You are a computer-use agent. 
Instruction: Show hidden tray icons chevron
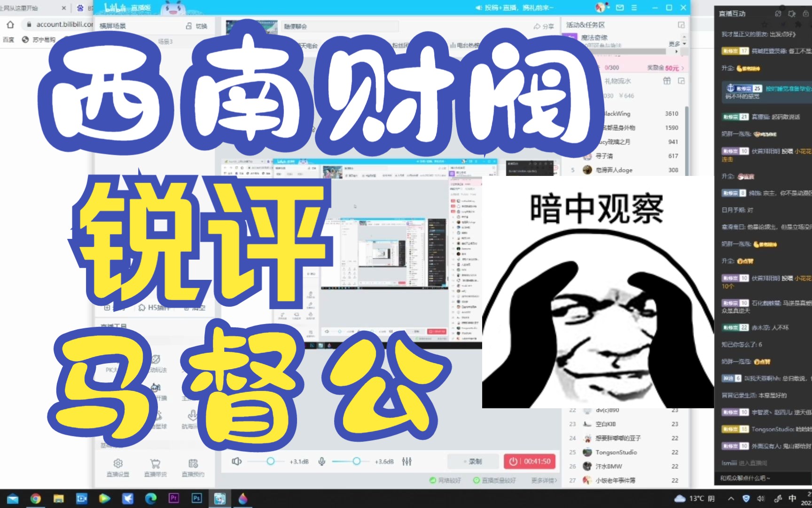(x=731, y=499)
